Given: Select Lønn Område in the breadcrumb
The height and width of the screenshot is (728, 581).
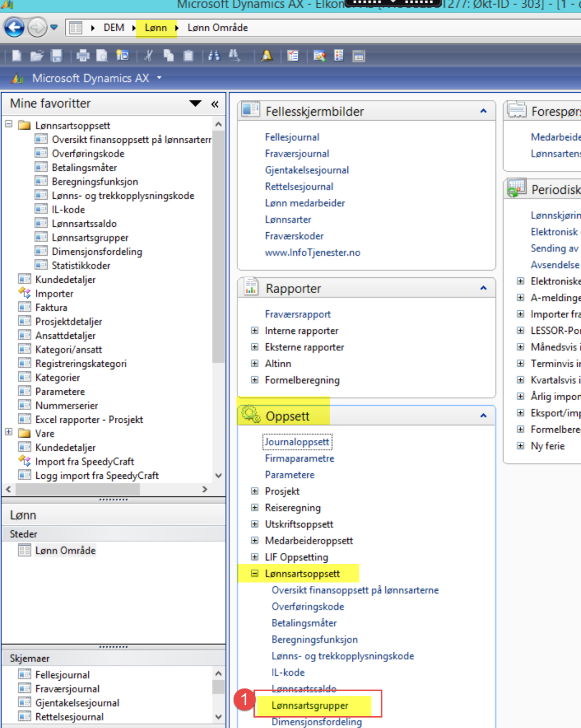Looking at the screenshot, I should click(218, 27).
